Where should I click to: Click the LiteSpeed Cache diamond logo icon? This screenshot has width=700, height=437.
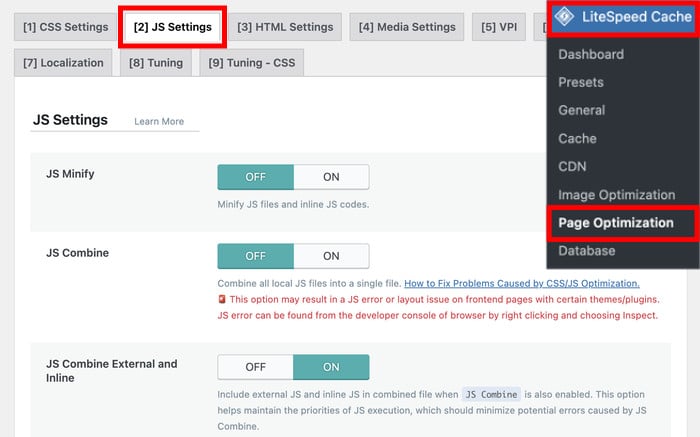point(564,17)
